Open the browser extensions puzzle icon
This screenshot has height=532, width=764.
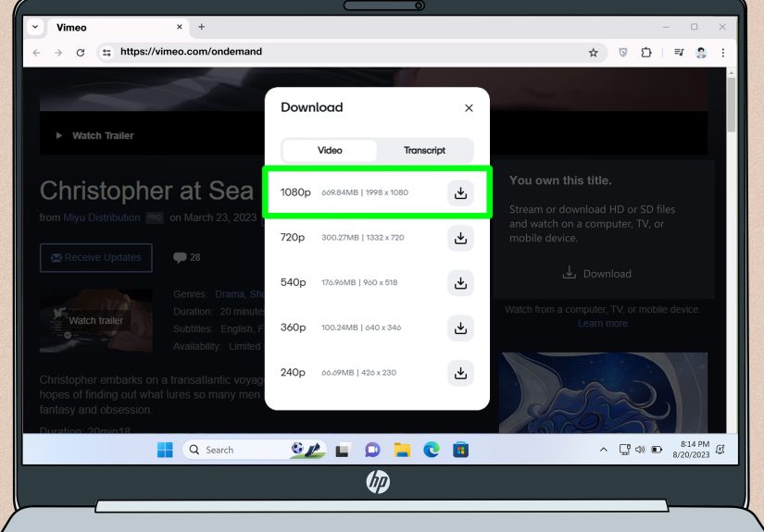pos(646,52)
